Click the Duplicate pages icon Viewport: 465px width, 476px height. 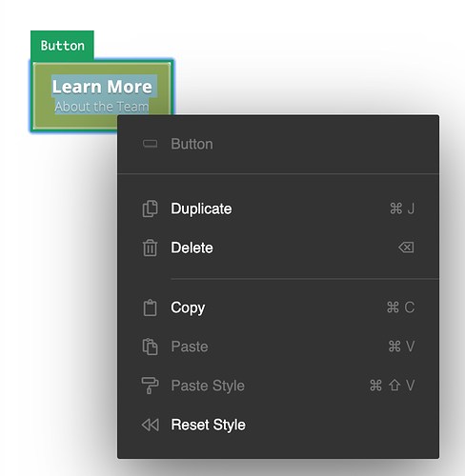click(150, 208)
